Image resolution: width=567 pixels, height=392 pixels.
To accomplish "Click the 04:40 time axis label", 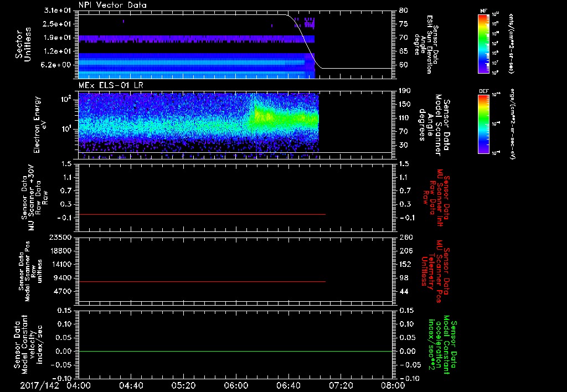I will 131,385.
